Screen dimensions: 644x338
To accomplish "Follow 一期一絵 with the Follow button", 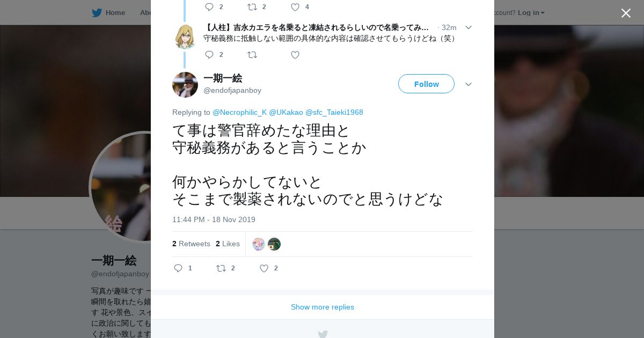I will point(426,84).
